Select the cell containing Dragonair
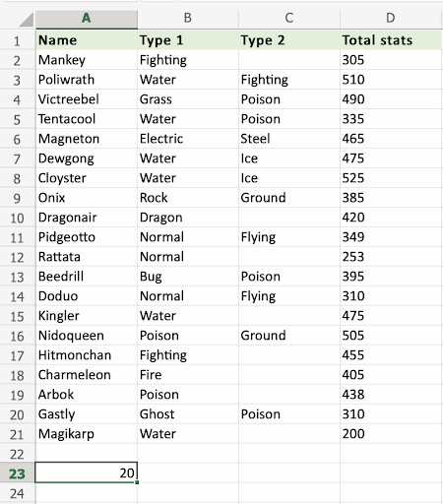 [x=87, y=218]
